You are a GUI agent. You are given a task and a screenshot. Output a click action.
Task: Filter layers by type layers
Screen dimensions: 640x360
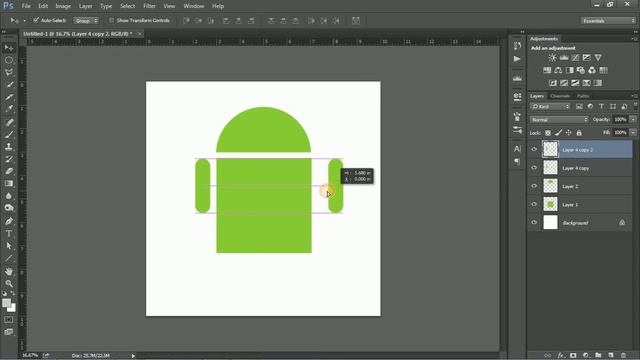(x=601, y=107)
